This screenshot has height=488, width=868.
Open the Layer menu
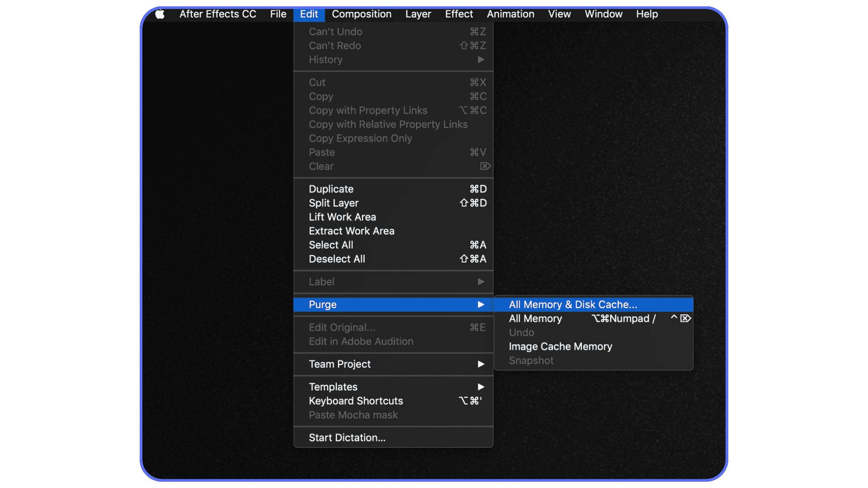click(x=418, y=14)
